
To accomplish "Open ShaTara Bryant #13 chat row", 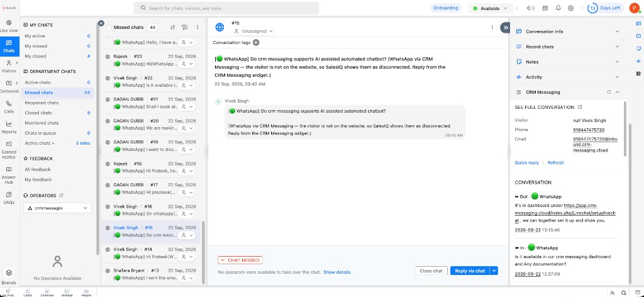I will 151,274.
